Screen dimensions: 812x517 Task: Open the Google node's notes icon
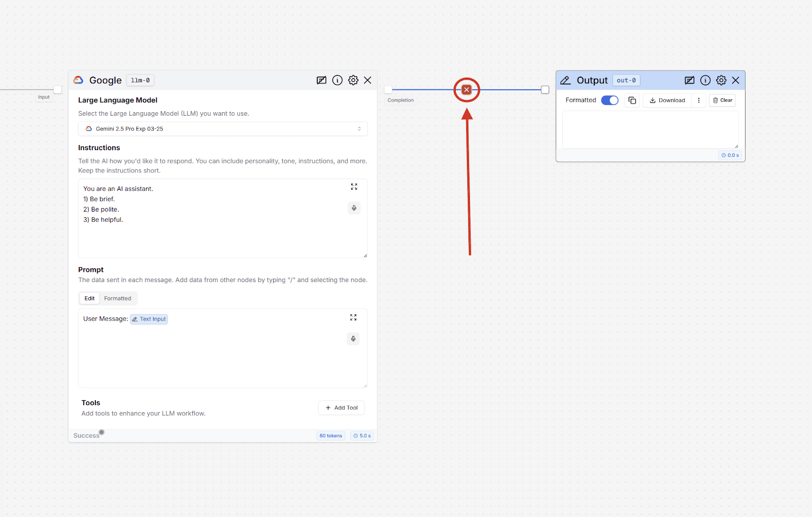[321, 80]
